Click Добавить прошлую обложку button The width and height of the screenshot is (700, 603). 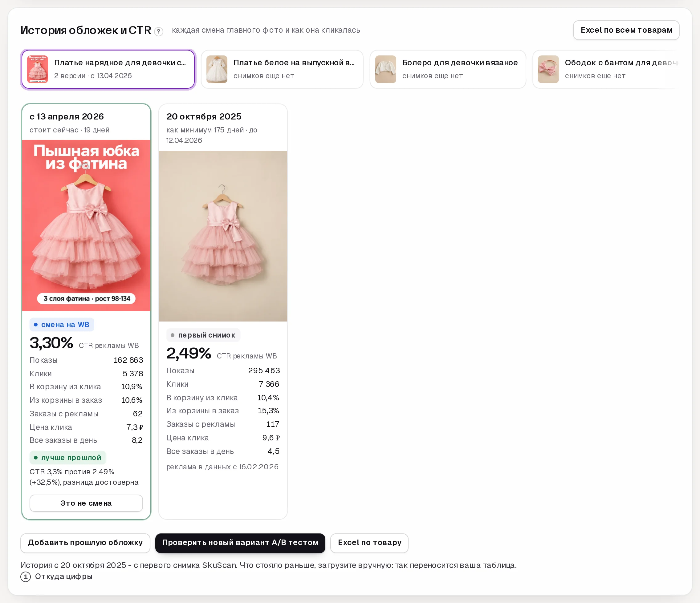(x=85, y=543)
